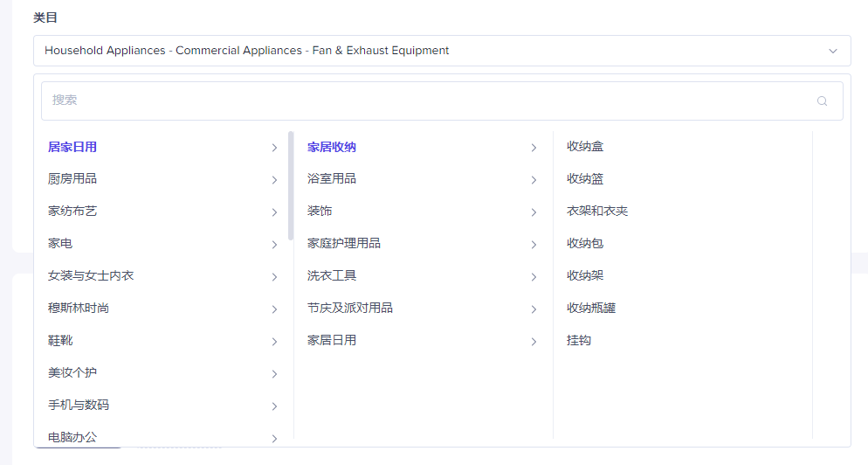Select the 手机与数码 category
This screenshot has height=465, width=868.
[x=79, y=405]
